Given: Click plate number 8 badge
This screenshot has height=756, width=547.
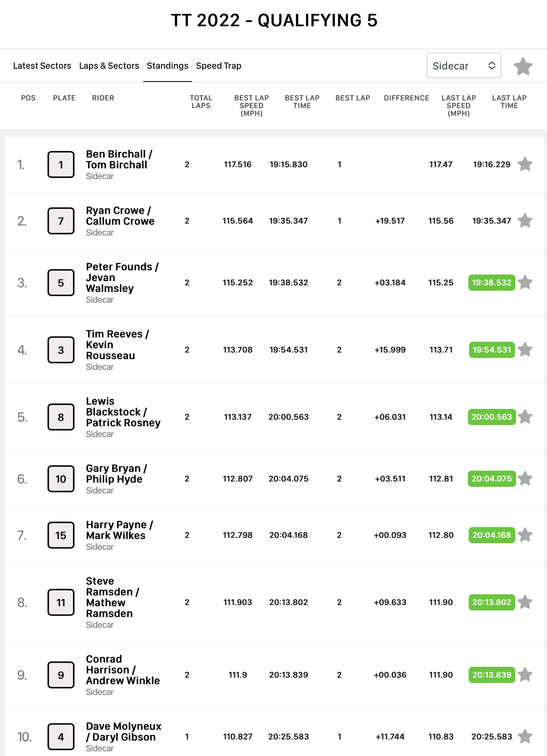Looking at the screenshot, I should [61, 417].
